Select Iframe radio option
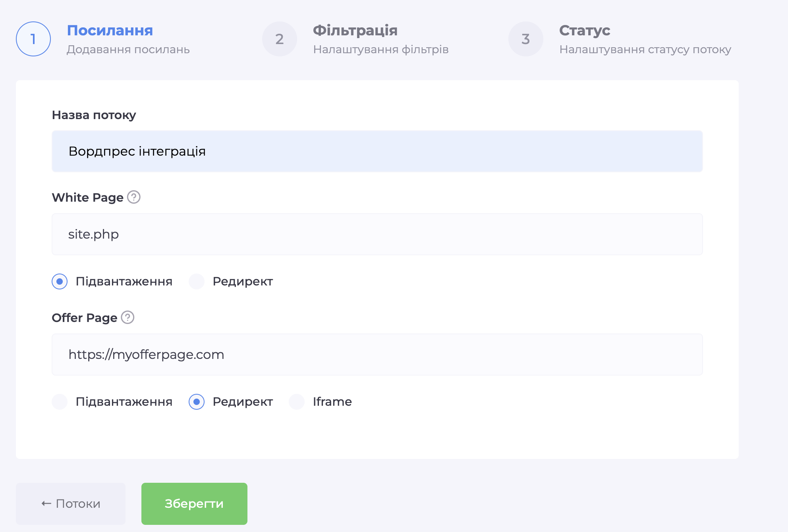Screen dimensions: 788x532 coord(297,402)
